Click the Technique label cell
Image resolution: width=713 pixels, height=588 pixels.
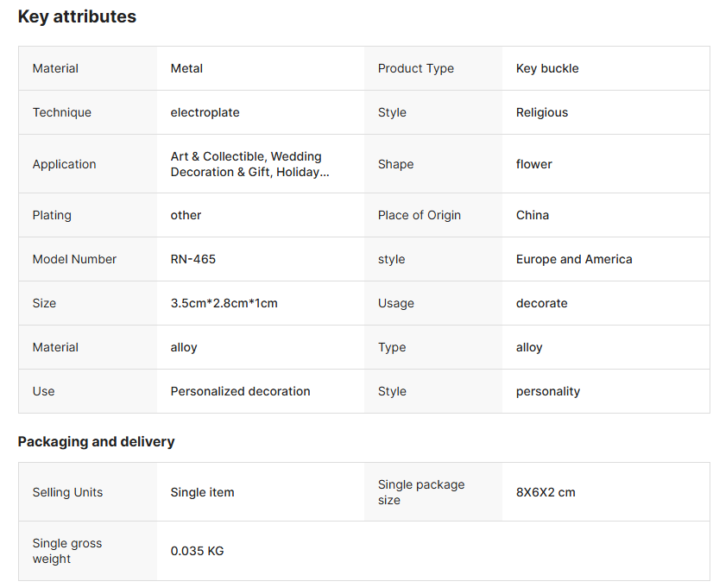pos(88,112)
